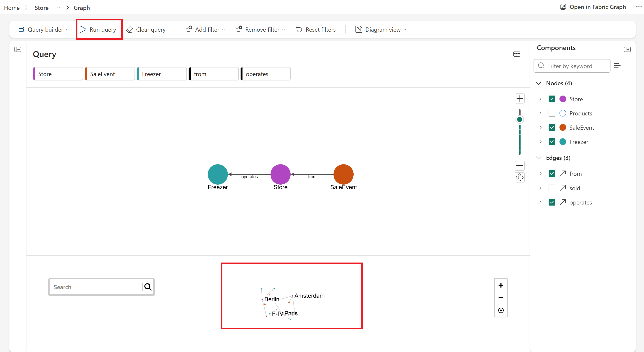Click the fit-to-view diagram icon
The image size is (644, 352).
coord(520,177)
